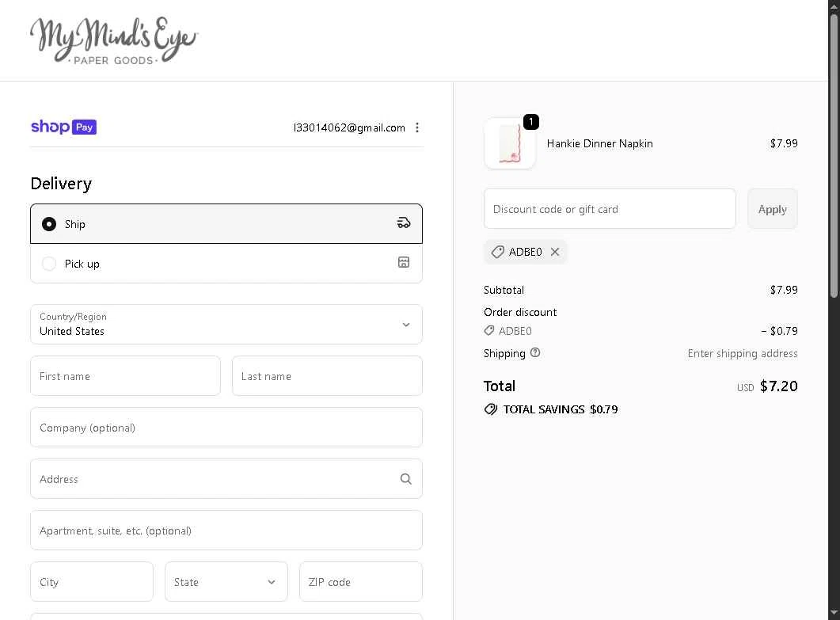Viewport: 840px width, 620px height.
Task: Click the store icon in Pick up
Action: tap(404, 262)
